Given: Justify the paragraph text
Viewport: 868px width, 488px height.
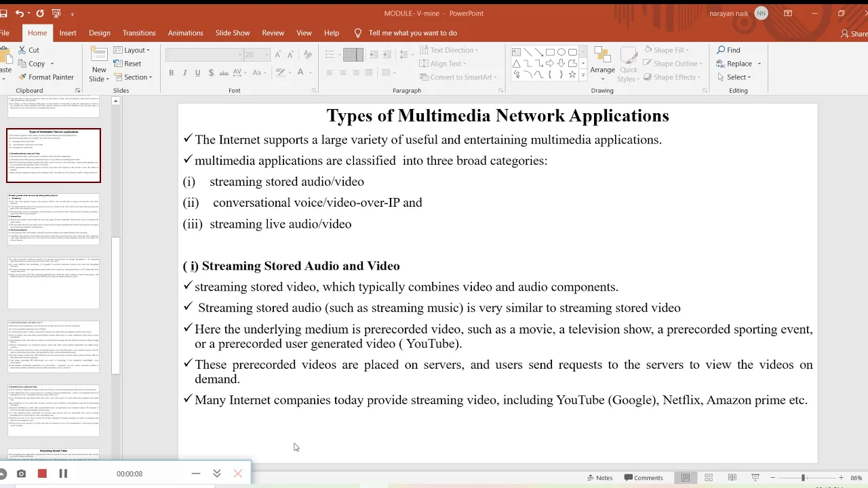Looking at the screenshot, I should [x=369, y=73].
